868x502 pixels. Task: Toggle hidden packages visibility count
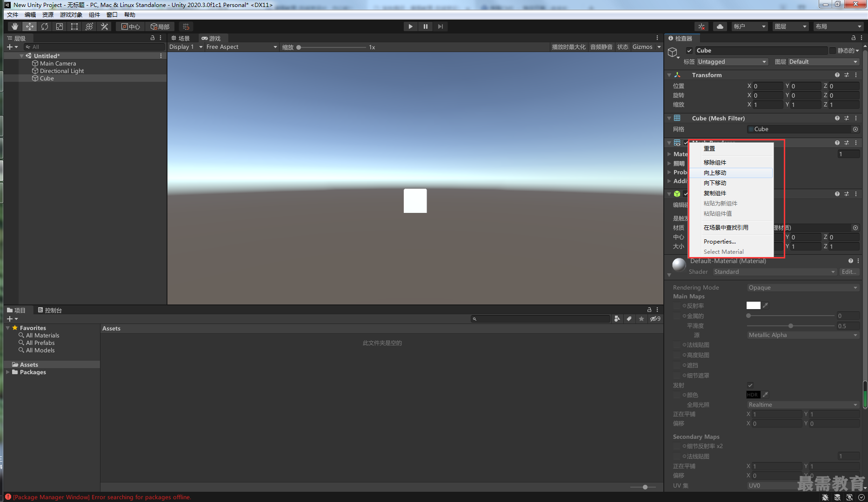point(655,319)
